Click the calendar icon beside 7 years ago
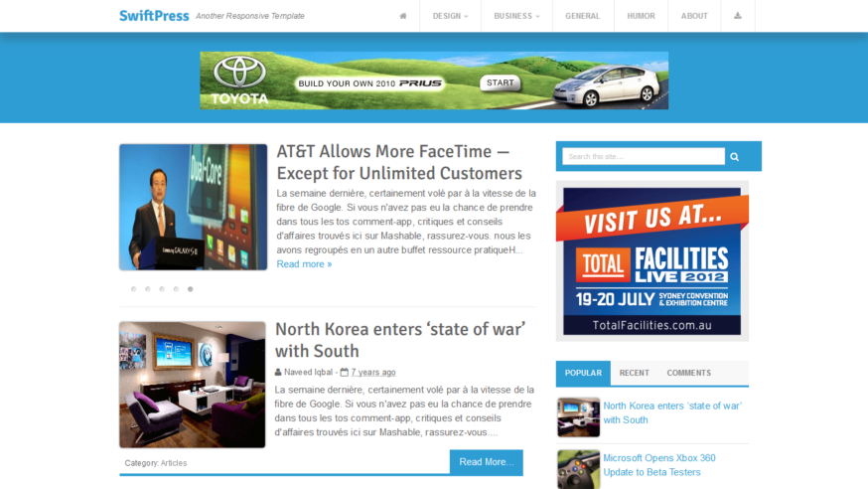868x489 pixels. [344, 372]
